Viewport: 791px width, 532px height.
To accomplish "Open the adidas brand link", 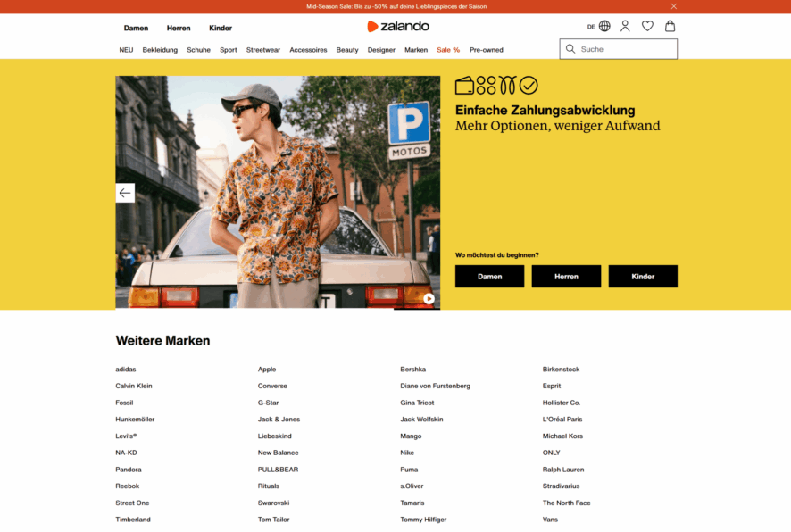I will [126, 370].
